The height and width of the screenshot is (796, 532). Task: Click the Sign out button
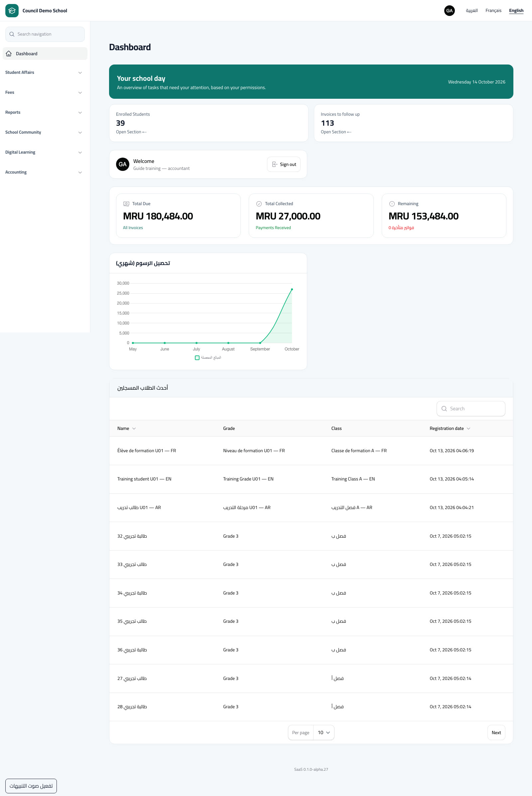coord(284,164)
